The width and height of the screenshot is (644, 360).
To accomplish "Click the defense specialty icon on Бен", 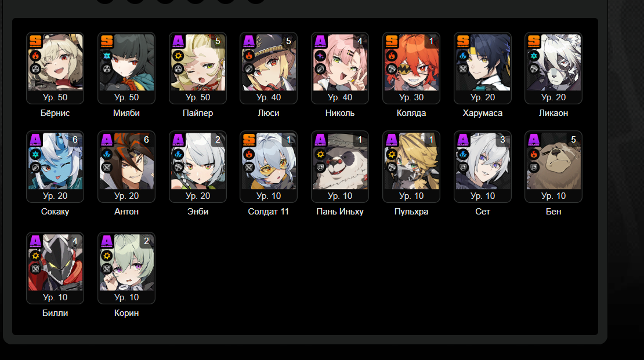I will [534, 167].
